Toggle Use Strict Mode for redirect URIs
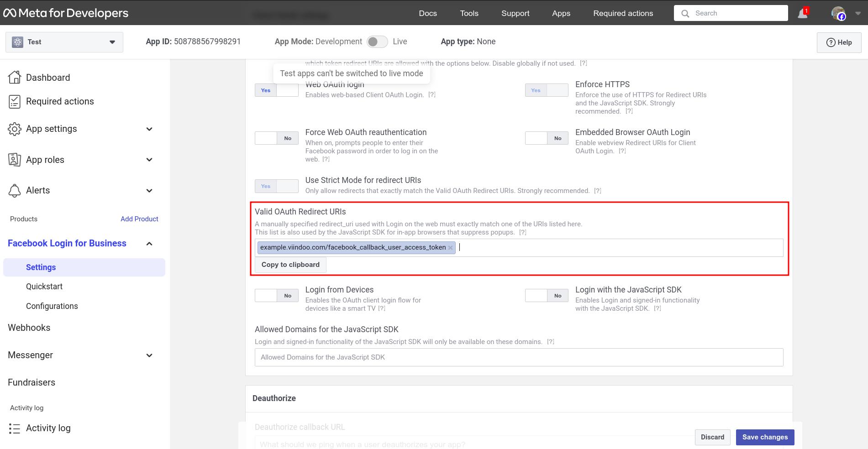The width and height of the screenshot is (868, 449). (x=276, y=186)
